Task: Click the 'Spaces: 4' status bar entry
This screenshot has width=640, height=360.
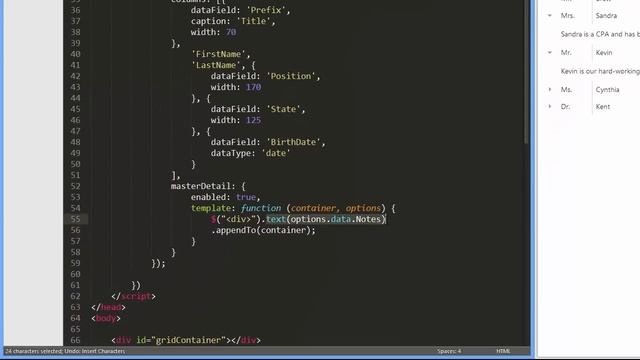Action: tap(449, 351)
